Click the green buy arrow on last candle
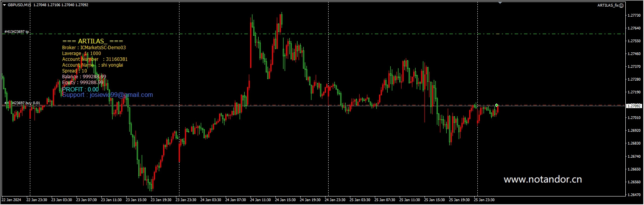 [x=497, y=105]
